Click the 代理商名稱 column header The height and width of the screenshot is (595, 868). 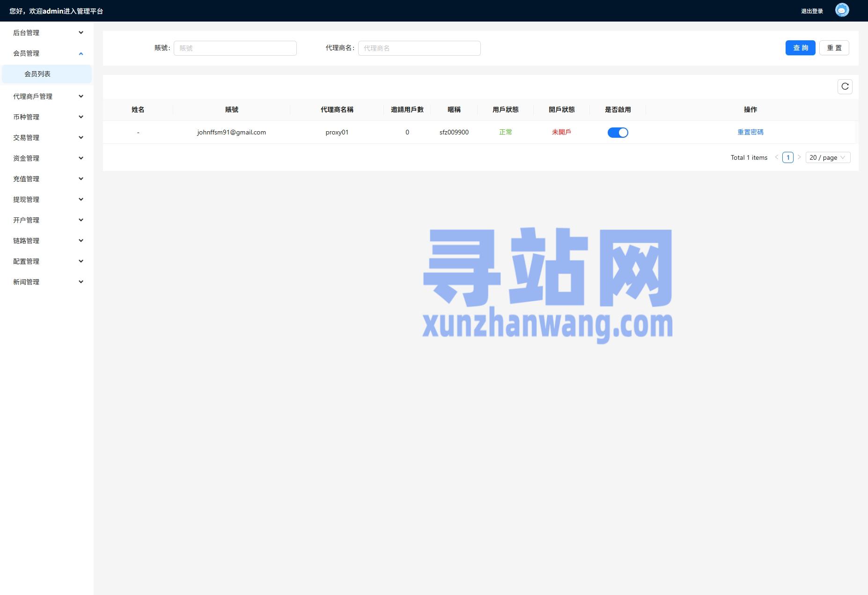[337, 110]
